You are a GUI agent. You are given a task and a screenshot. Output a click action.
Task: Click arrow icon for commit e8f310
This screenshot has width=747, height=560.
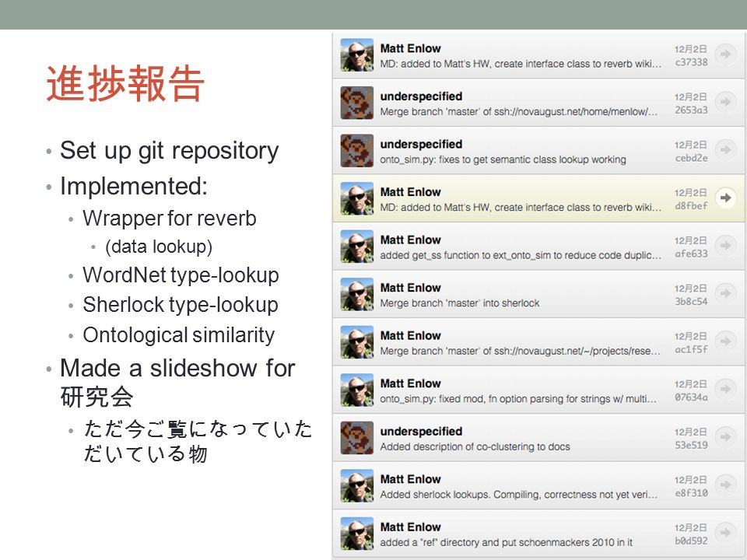[725, 485]
